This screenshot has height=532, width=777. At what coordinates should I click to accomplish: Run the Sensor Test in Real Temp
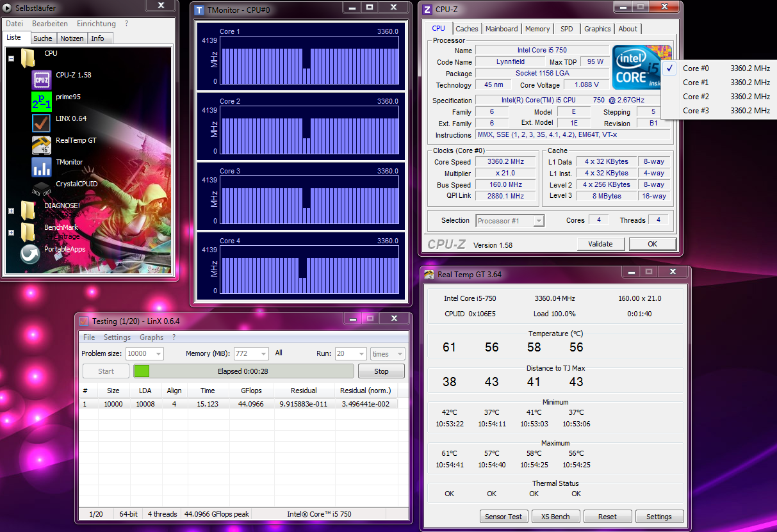point(503,517)
